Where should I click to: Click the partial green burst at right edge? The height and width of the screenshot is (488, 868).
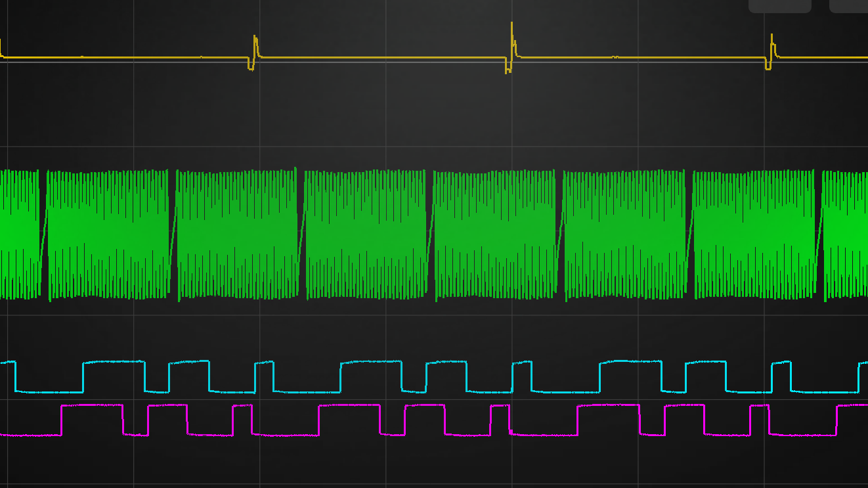point(846,234)
